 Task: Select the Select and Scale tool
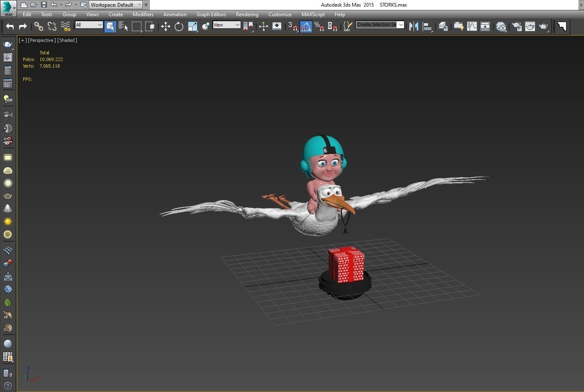(192, 27)
